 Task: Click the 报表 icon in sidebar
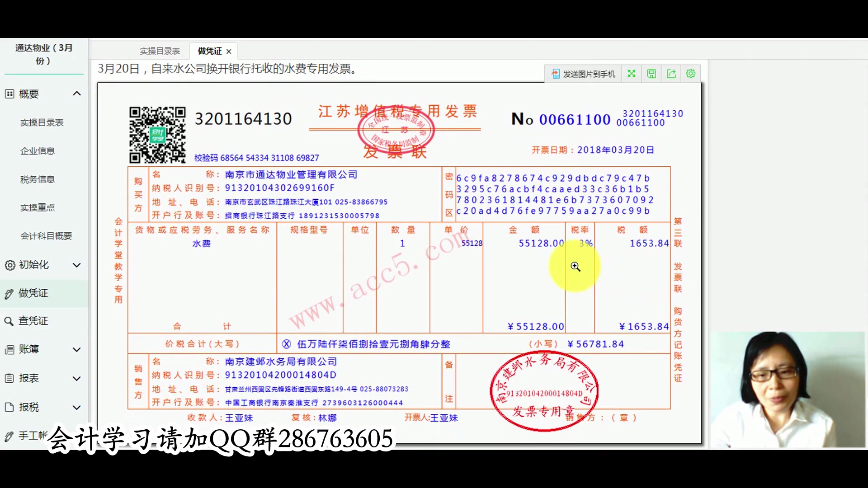(x=9, y=378)
